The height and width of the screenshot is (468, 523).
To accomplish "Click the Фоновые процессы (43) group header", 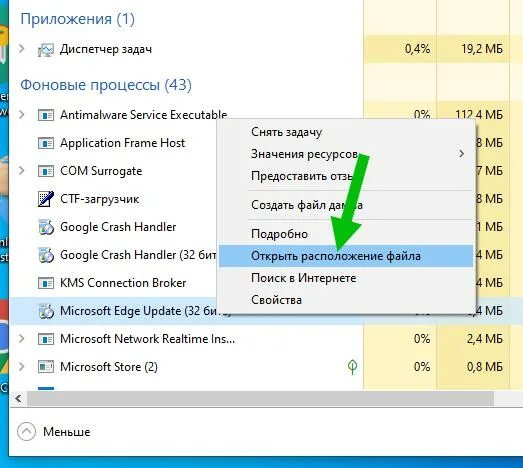I will [x=106, y=85].
